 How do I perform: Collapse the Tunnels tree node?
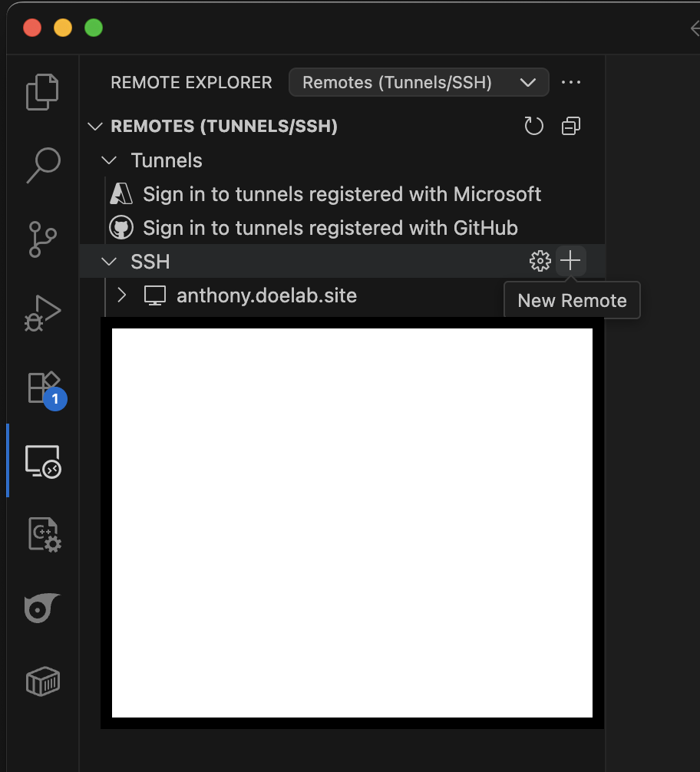pos(109,160)
